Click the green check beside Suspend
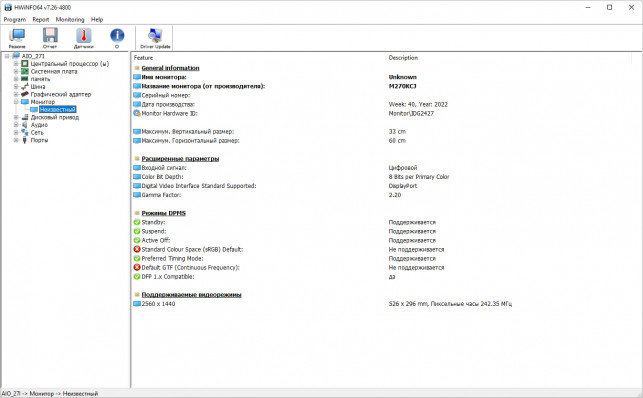The image size is (643, 398). [x=137, y=231]
